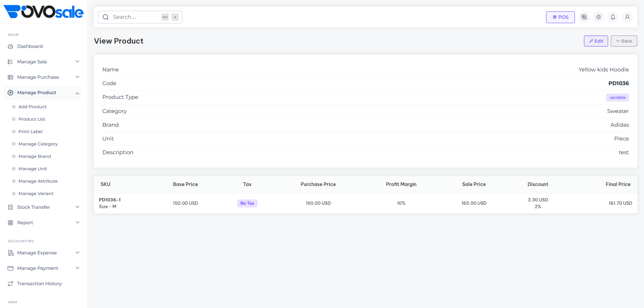Open Add Product submenu item

pyautogui.click(x=33, y=107)
